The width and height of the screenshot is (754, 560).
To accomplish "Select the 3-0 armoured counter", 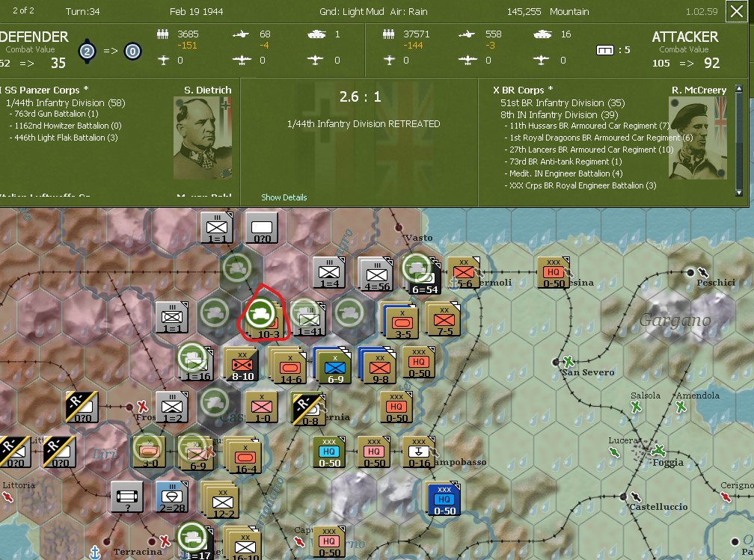I will (x=149, y=452).
